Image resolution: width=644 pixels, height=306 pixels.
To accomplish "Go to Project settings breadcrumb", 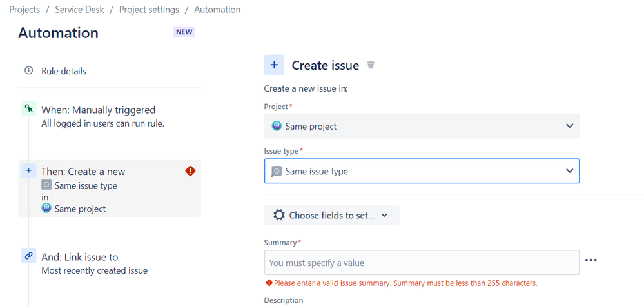I will click(x=149, y=10).
